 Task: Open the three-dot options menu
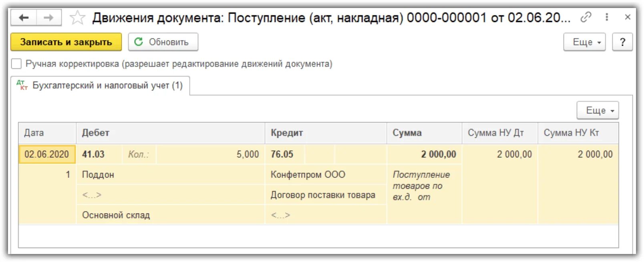coord(607,17)
